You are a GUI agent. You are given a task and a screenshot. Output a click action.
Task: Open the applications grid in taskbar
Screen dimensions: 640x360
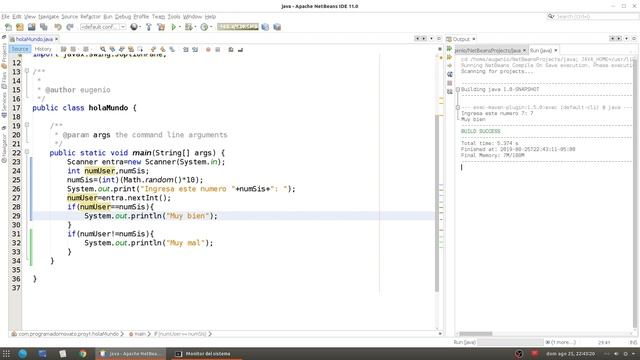6,353
